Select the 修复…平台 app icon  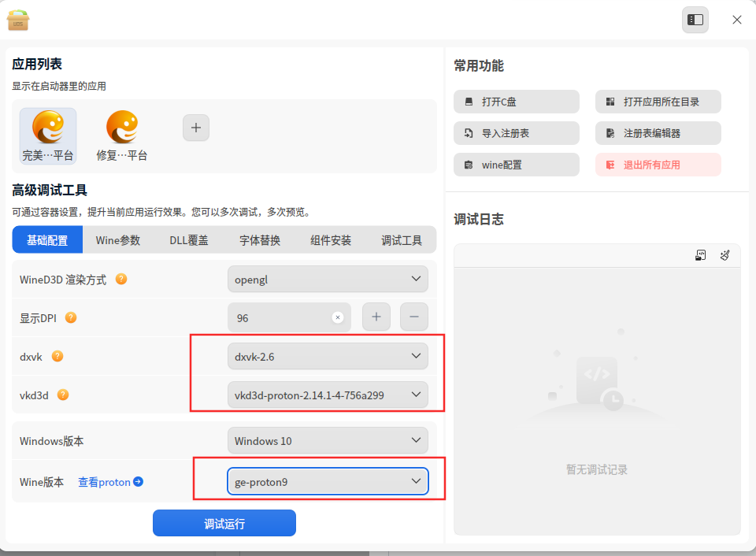point(122,135)
